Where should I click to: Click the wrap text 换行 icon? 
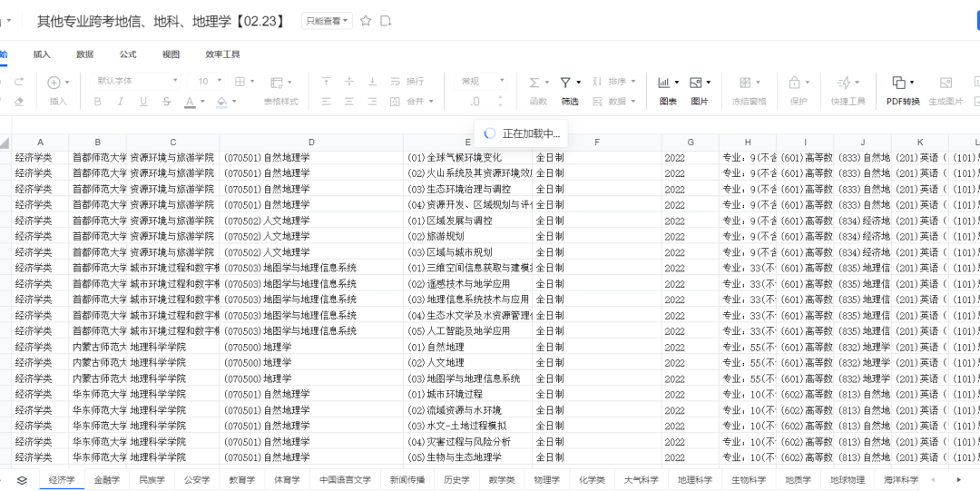pyautogui.click(x=395, y=82)
